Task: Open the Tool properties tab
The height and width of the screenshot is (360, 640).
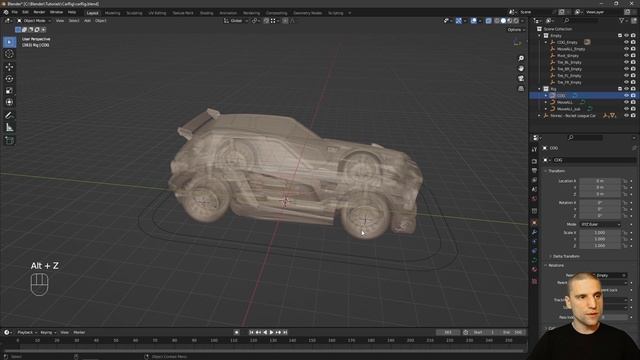Action: point(534,149)
